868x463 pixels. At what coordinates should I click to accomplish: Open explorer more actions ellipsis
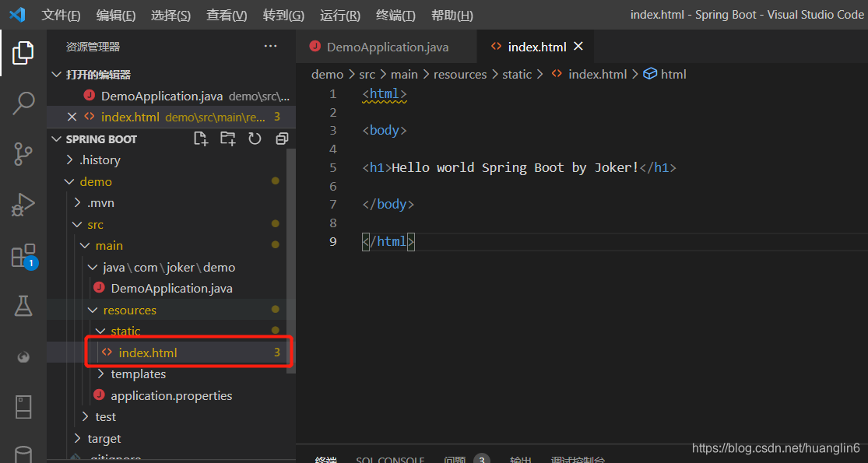(x=271, y=47)
